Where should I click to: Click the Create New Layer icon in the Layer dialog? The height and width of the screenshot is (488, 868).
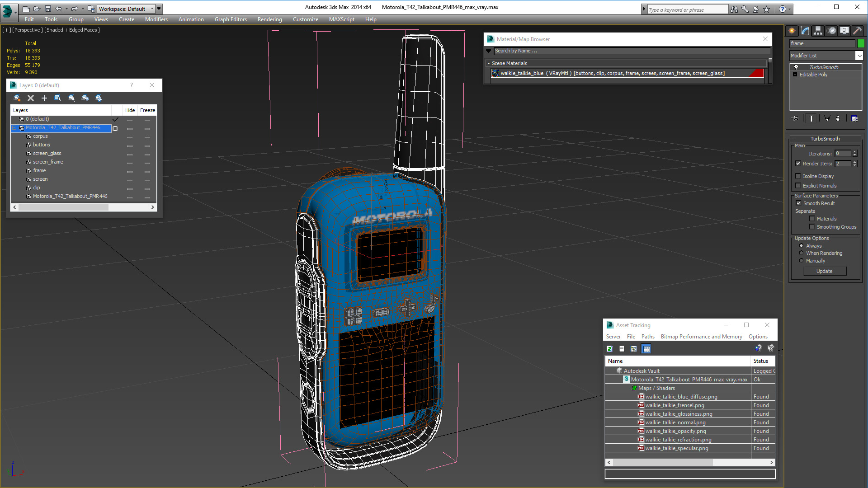(17, 98)
